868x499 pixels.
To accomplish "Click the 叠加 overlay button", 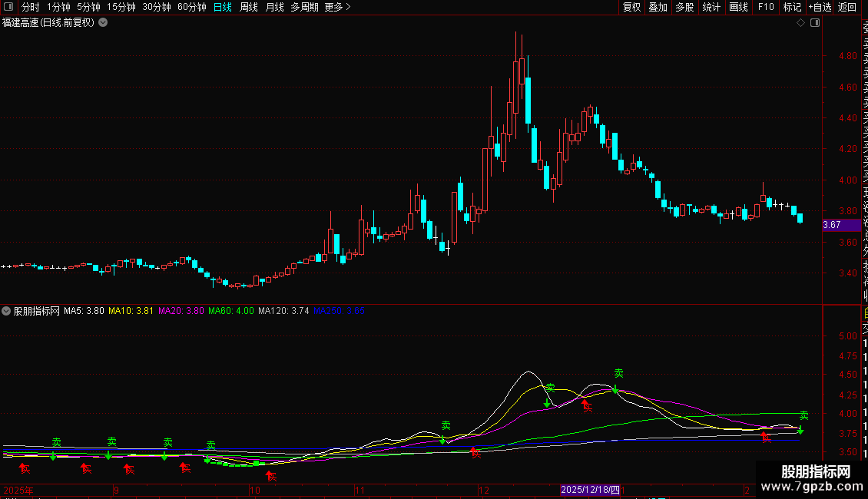I will click(x=658, y=7).
